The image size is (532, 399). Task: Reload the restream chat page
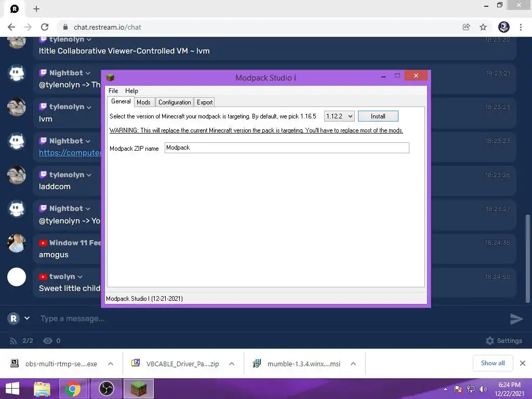tap(45, 27)
